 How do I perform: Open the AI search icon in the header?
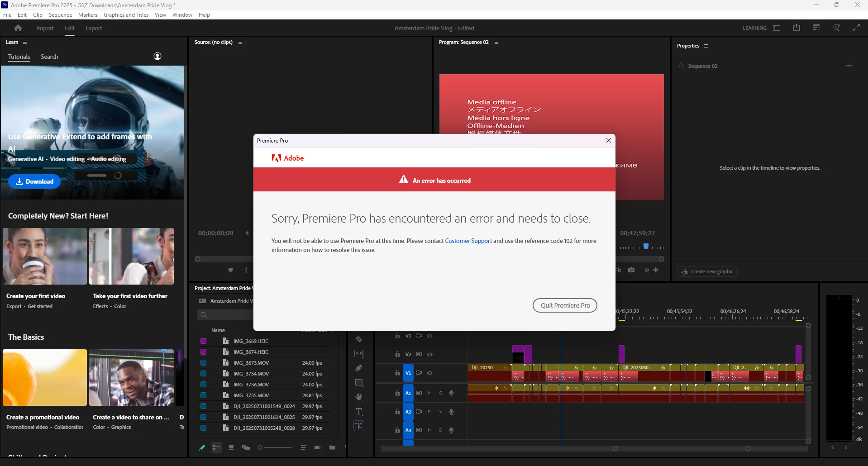coord(836,28)
